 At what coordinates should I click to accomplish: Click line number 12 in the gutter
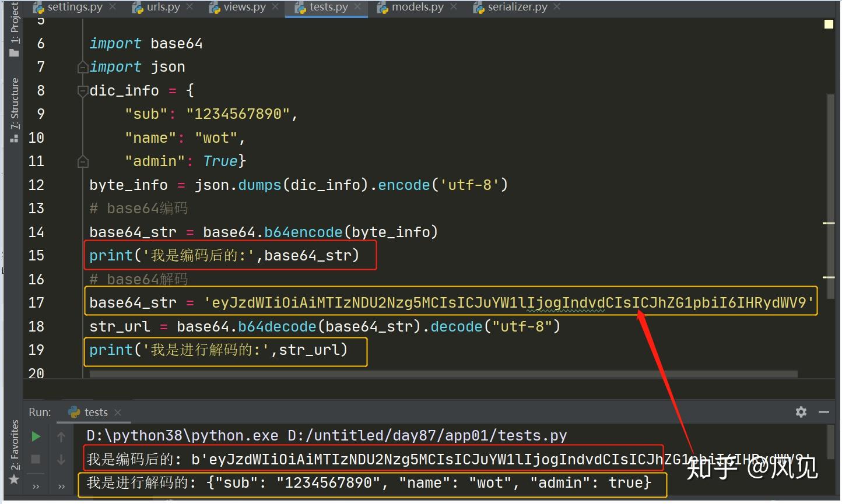[x=36, y=185]
